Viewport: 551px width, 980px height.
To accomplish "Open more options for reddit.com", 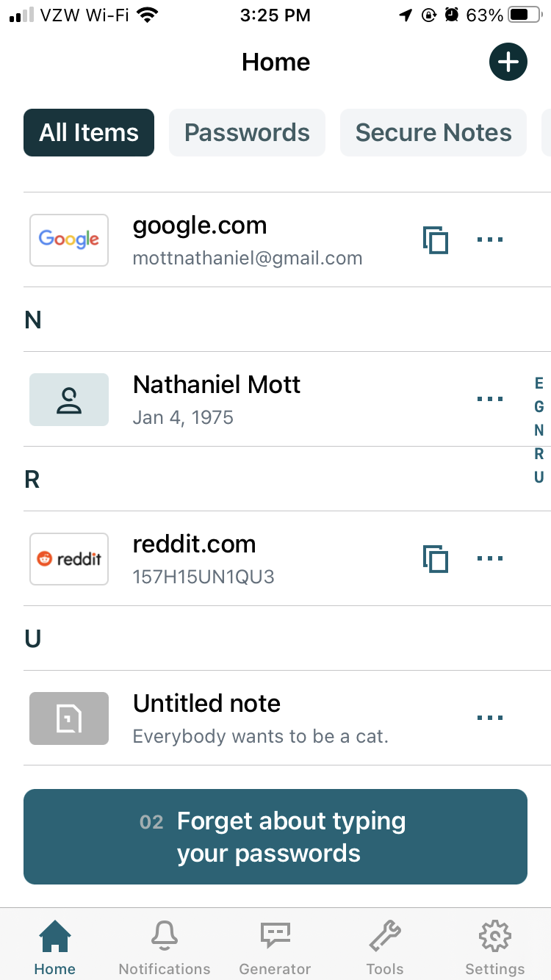I will 490,558.
